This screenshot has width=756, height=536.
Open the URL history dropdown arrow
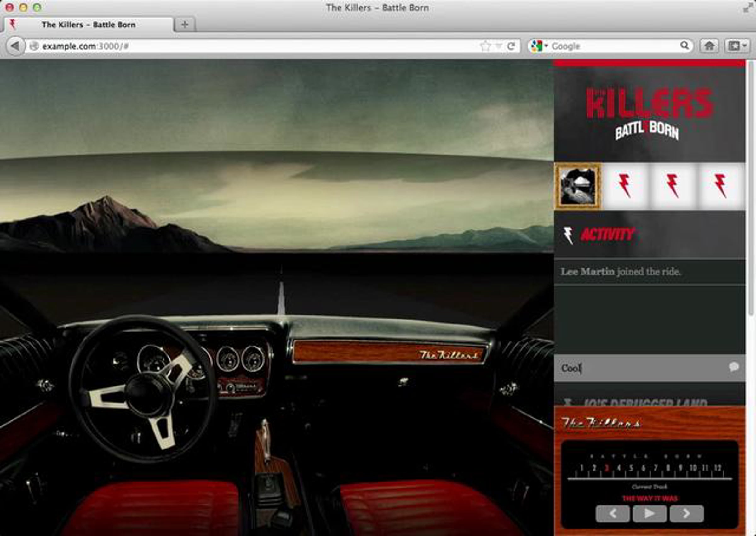click(x=499, y=46)
